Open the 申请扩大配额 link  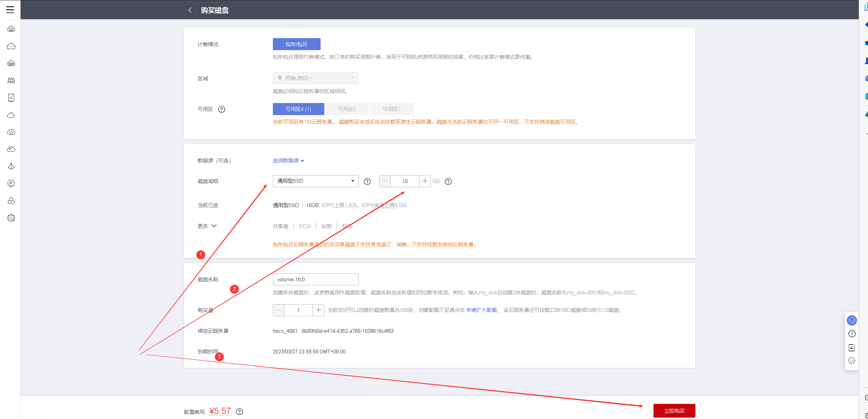(x=482, y=310)
